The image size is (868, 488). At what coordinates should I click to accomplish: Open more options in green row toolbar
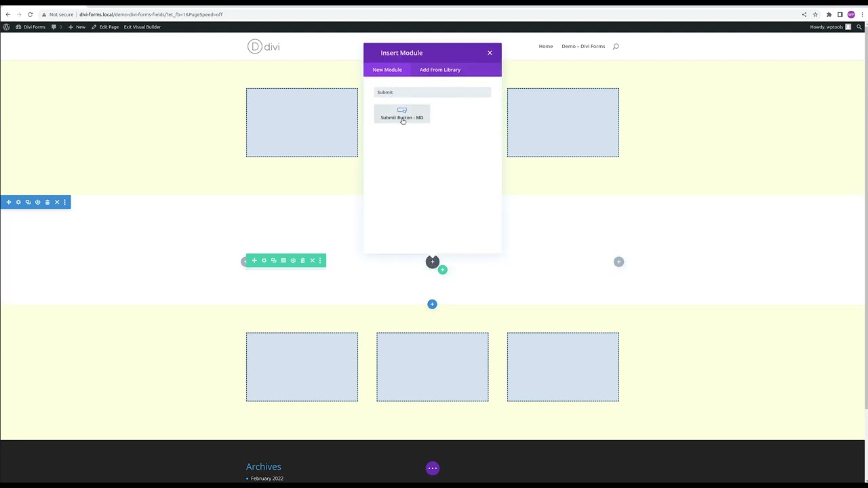[x=320, y=260]
